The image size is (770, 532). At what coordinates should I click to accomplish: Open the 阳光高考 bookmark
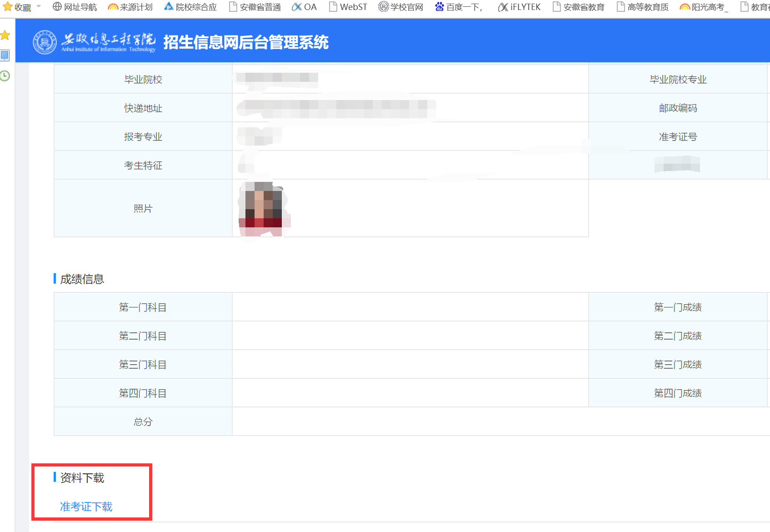(704, 7)
